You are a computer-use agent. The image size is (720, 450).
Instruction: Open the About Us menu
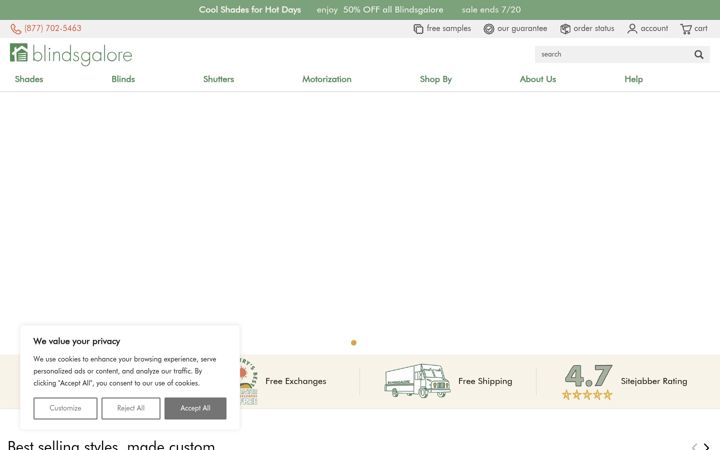(538, 79)
